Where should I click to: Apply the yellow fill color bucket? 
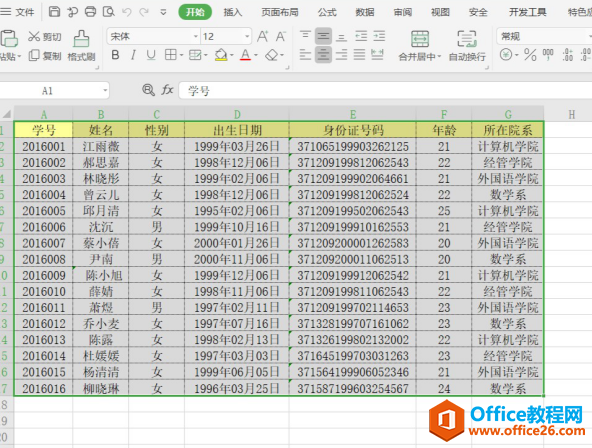pyautogui.click(x=221, y=55)
